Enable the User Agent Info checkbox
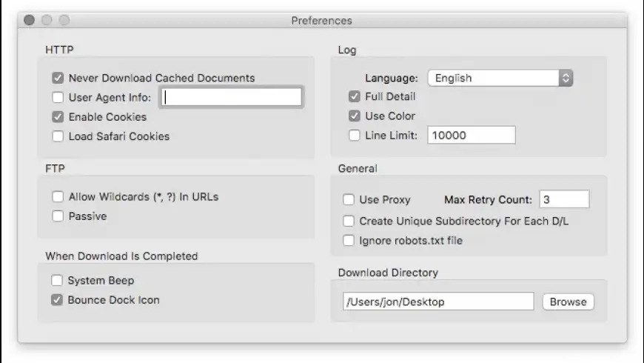The width and height of the screenshot is (644, 363). pos(58,97)
